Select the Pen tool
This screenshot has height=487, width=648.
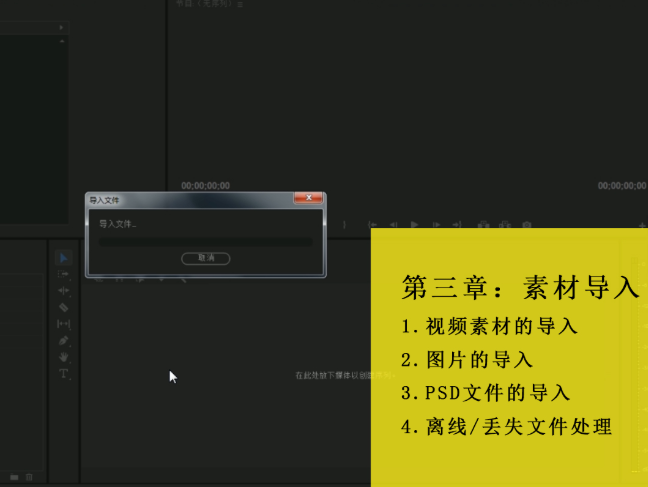point(63,340)
